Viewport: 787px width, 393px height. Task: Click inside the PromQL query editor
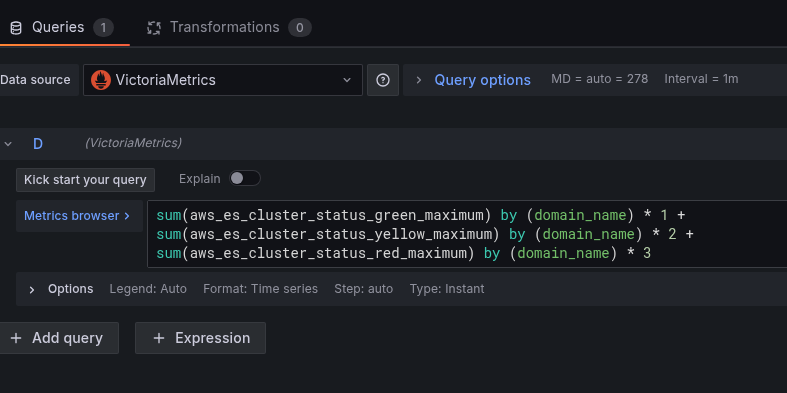(467, 234)
